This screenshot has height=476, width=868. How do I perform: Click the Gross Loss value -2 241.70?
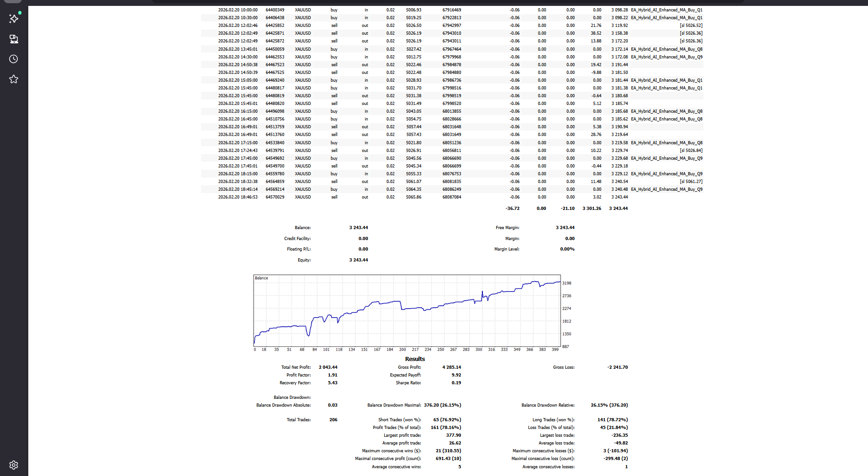[x=617, y=367]
